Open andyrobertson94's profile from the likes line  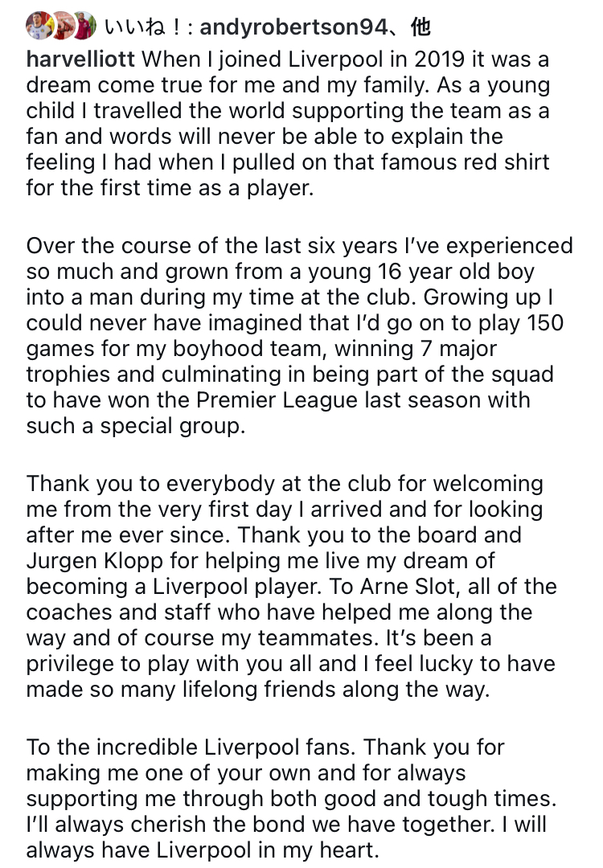[x=293, y=27]
